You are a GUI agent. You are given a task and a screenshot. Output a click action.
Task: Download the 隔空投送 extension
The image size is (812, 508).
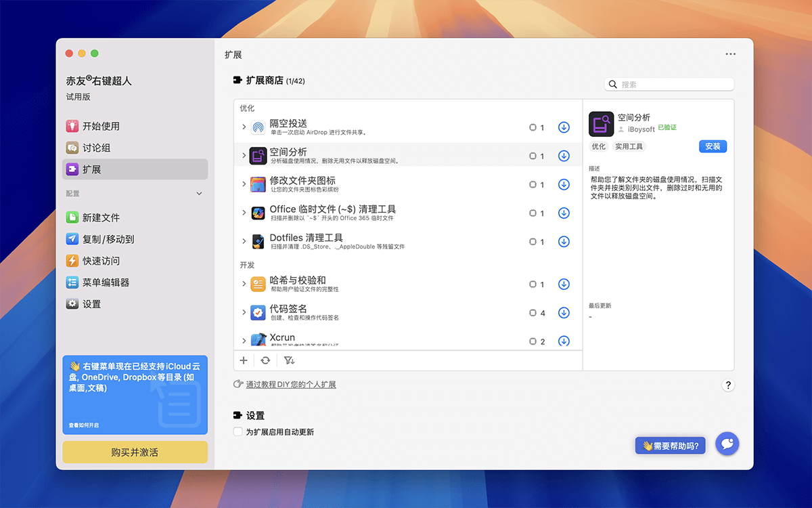(564, 127)
